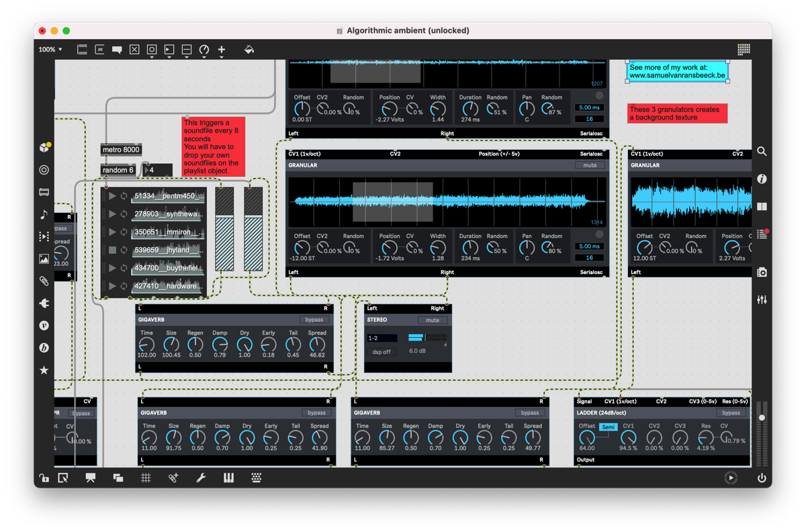Open the Snapshots camera panel
The image size is (806, 532).
click(762, 272)
